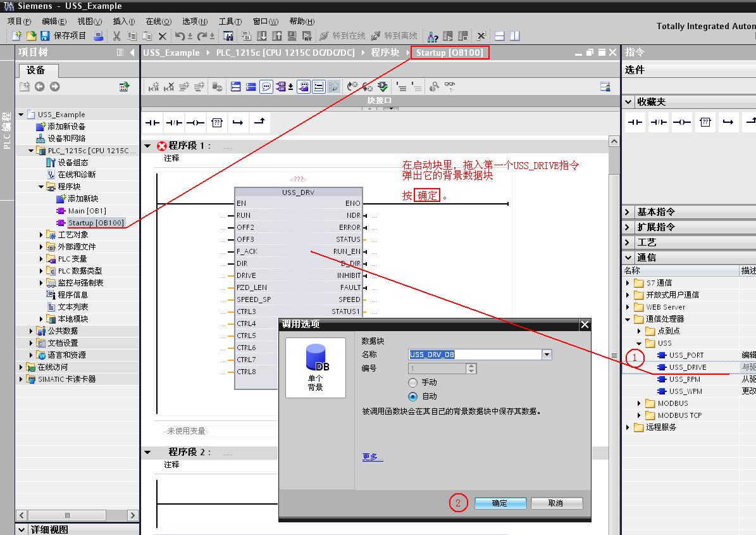Toggle free comments display in editor toolbar
Screen dimensions: 756x535
tap(266, 87)
